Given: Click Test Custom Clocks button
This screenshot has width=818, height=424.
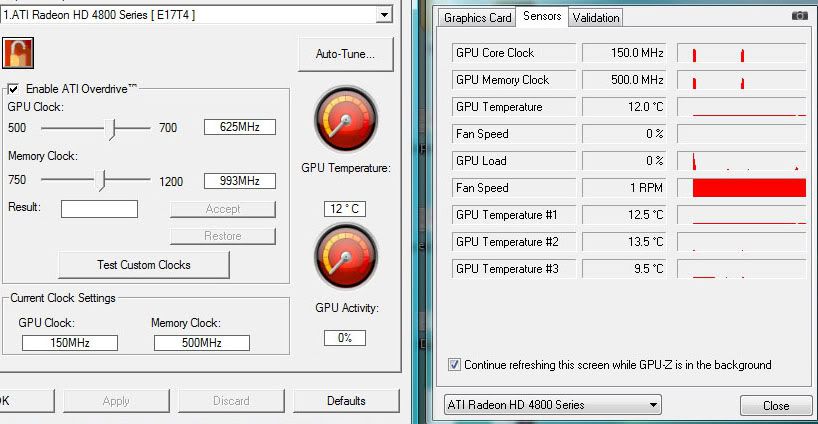Looking at the screenshot, I should 144,265.
